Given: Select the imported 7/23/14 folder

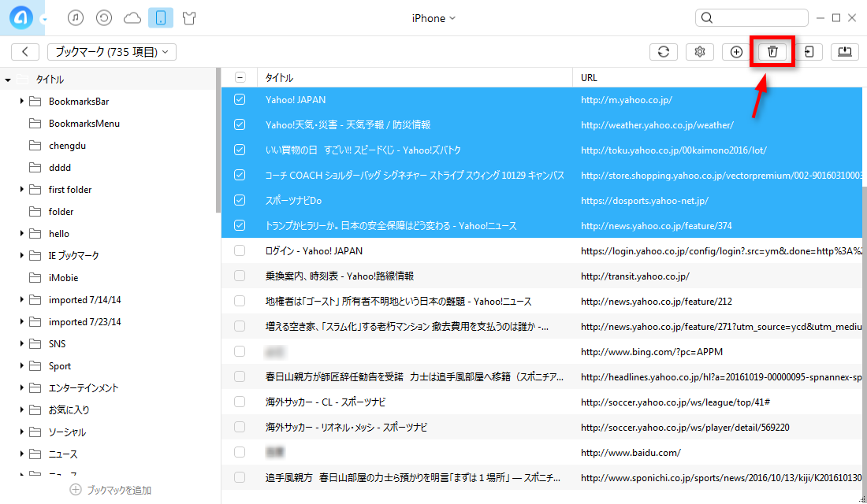Looking at the screenshot, I should tap(84, 321).
